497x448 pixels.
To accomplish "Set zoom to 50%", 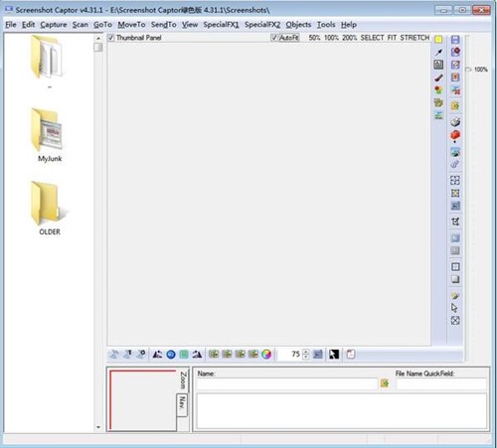I will click(x=314, y=38).
